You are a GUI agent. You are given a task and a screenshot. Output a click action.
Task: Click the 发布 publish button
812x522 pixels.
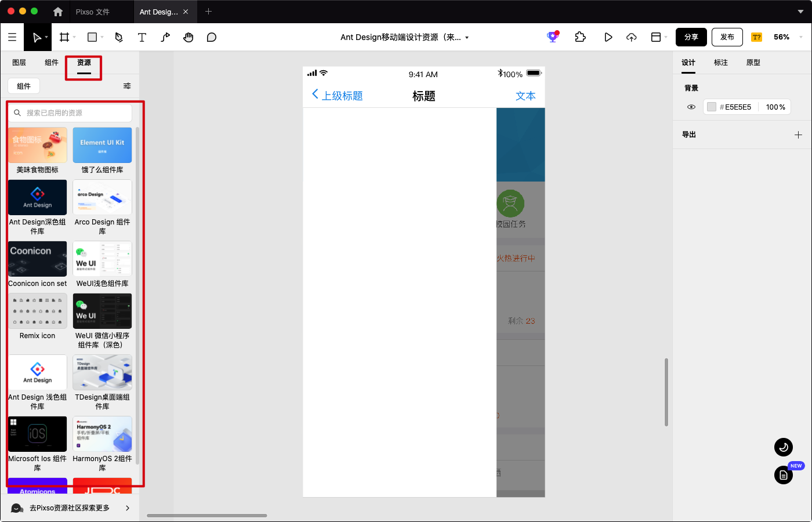point(727,37)
